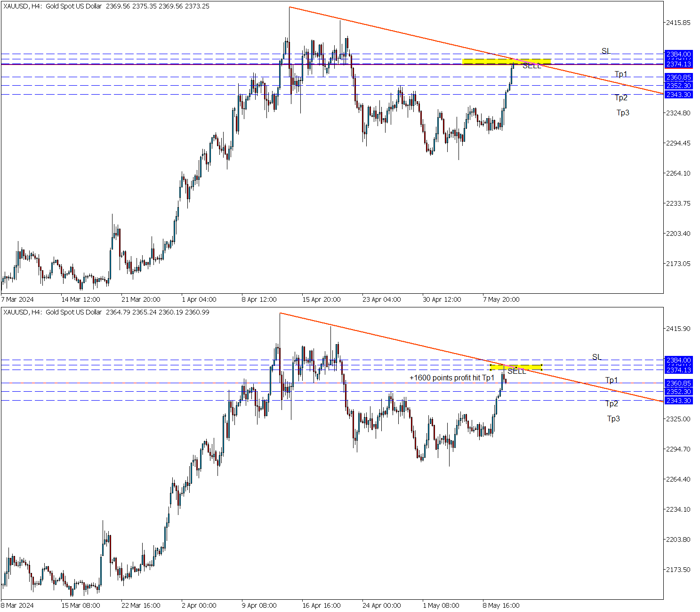This screenshot has height=612, width=700.
Task: Click the '23 Apr 04:00' time axis label
Action: [382, 299]
